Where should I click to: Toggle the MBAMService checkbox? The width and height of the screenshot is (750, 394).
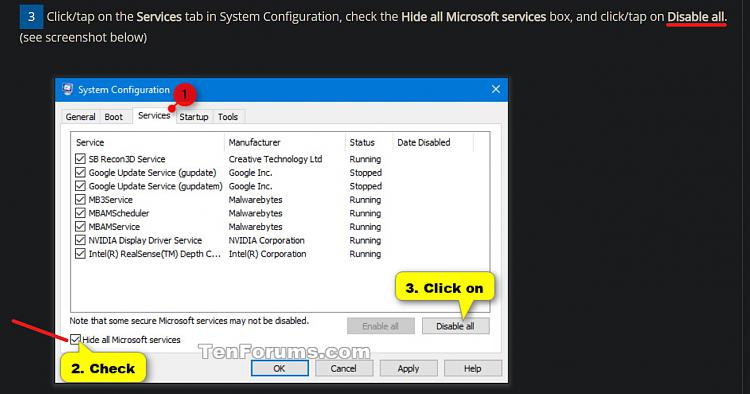click(x=80, y=227)
